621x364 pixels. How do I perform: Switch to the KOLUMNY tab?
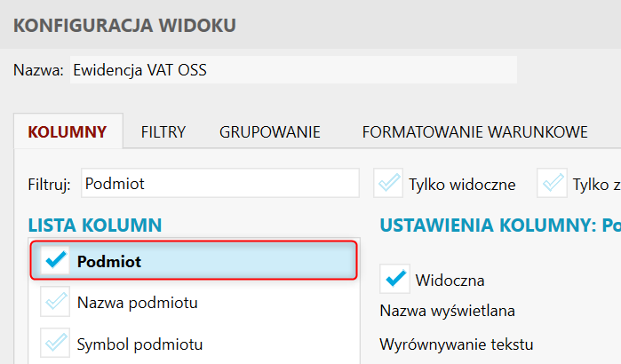68,132
